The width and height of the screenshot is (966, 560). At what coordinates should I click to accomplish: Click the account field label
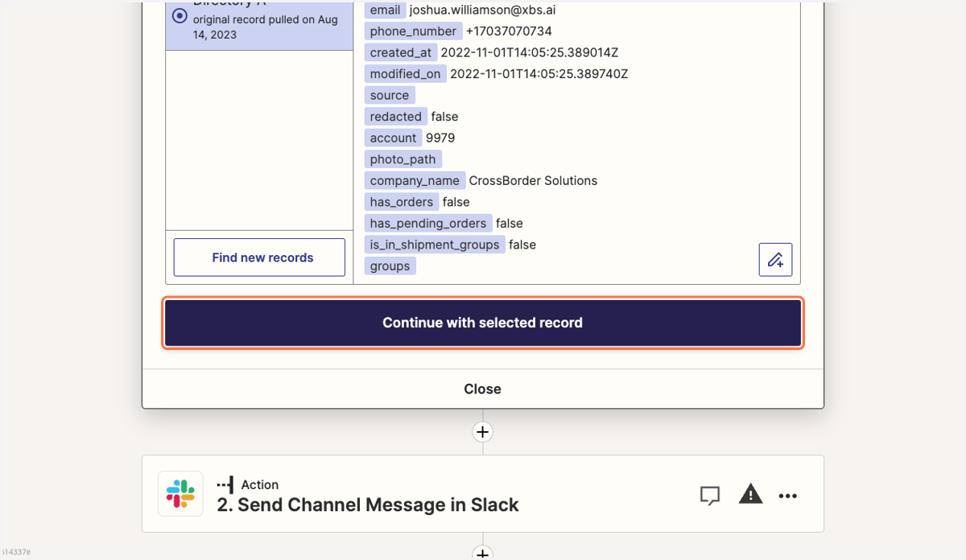tap(394, 138)
